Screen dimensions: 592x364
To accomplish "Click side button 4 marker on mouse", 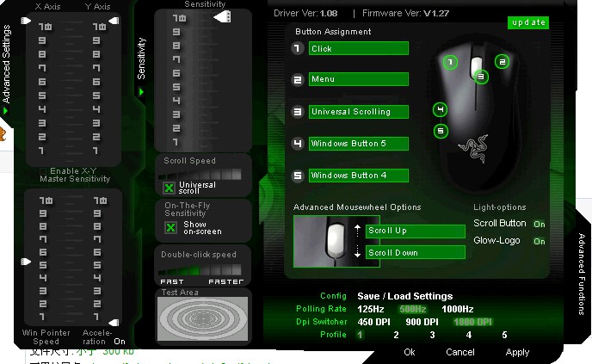I will 441,110.
